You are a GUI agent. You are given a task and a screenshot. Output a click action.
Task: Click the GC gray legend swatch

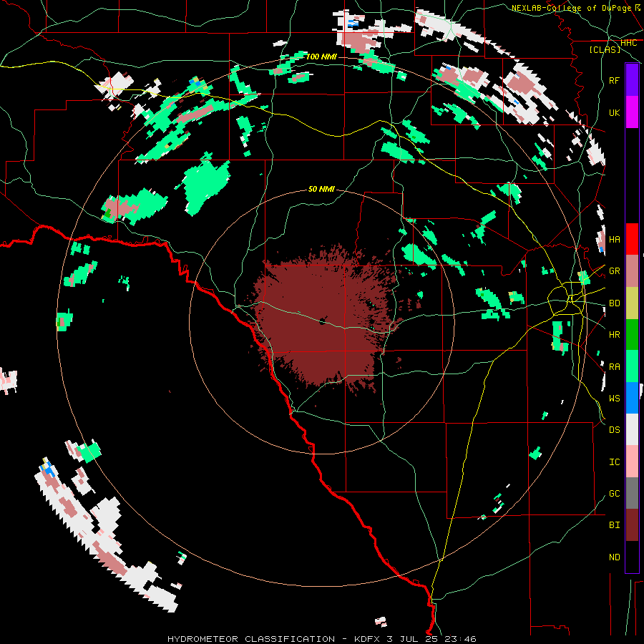point(632,493)
